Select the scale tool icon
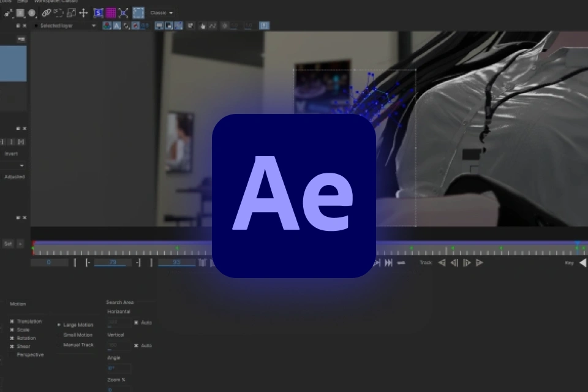The height and width of the screenshot is (392, 588). click(71, 13)
